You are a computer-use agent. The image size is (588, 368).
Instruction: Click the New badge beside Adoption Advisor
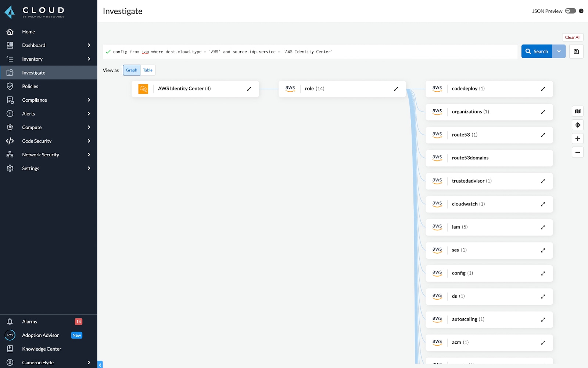[77, 335]
